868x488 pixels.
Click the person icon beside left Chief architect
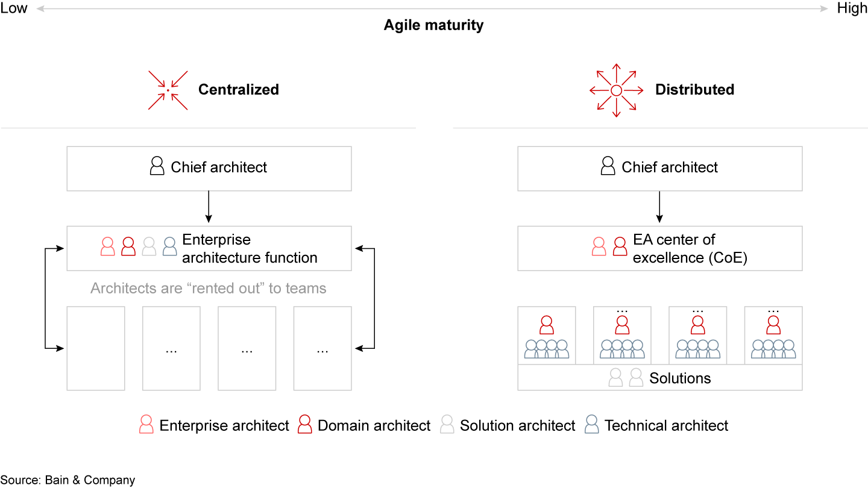157,167
